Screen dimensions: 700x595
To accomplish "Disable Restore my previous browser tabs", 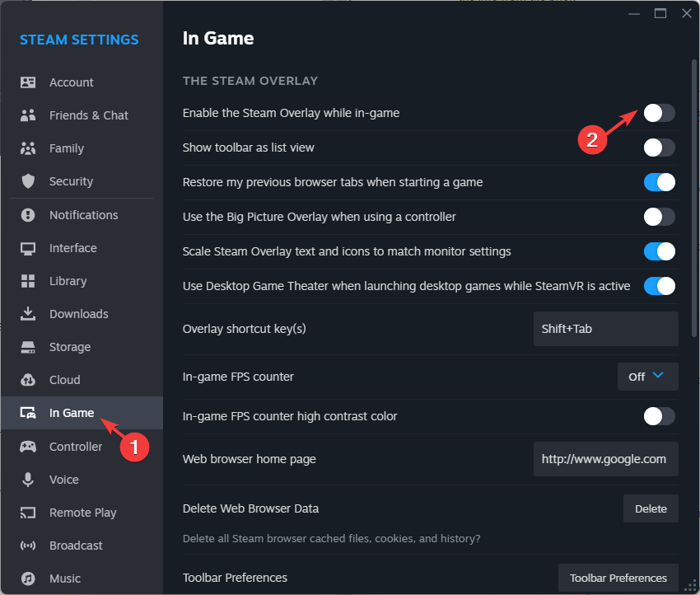I will 658,182.
